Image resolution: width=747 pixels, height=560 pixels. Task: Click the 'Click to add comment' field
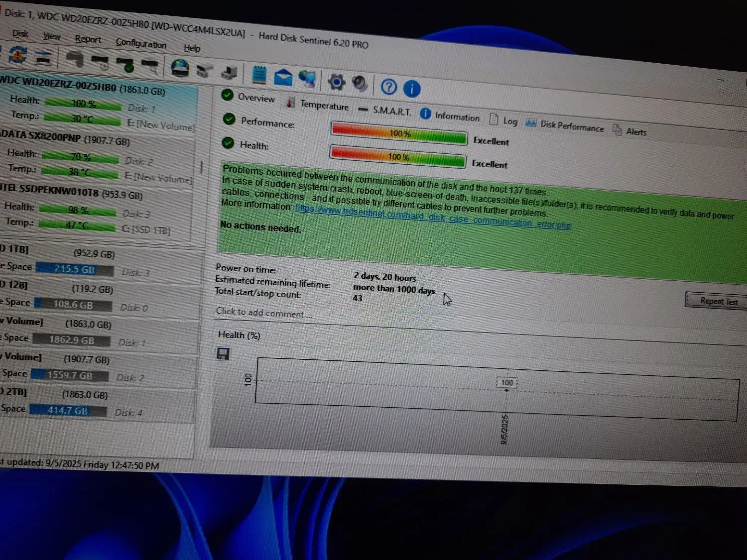pos(264,313)
